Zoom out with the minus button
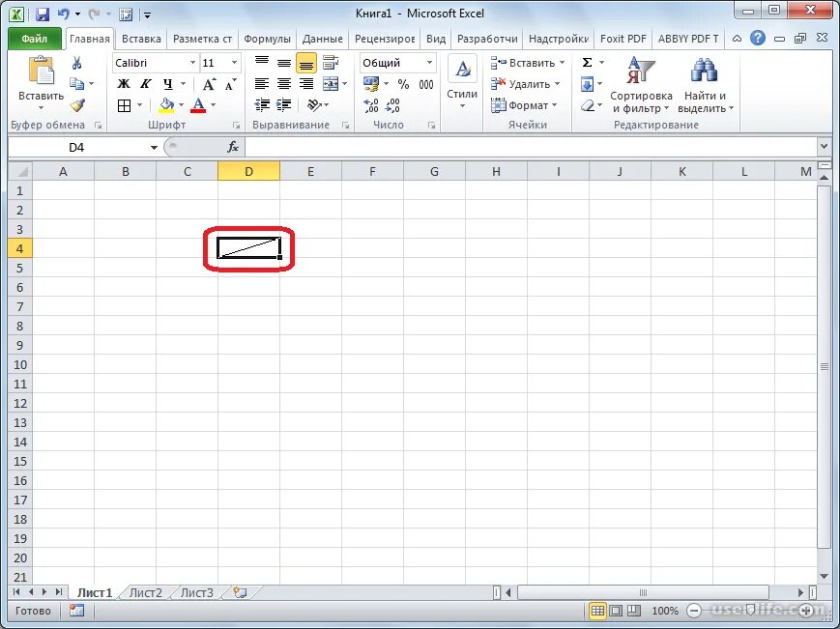 click(694, 611)
